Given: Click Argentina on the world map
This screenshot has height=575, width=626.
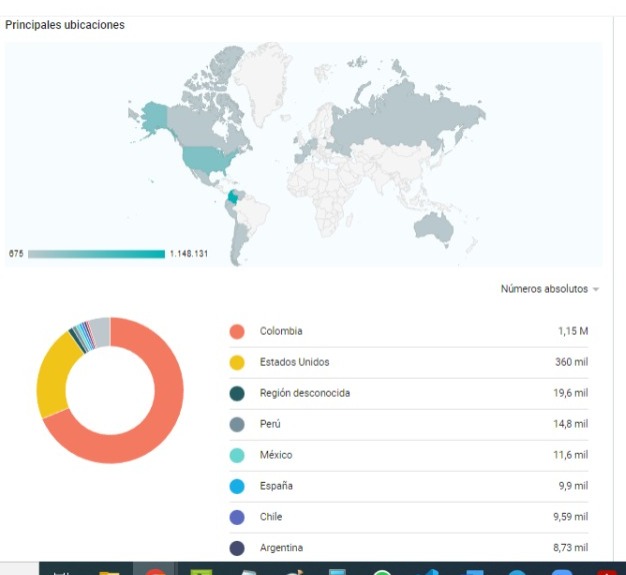Looking at the screenshot, I should [239, 242].
